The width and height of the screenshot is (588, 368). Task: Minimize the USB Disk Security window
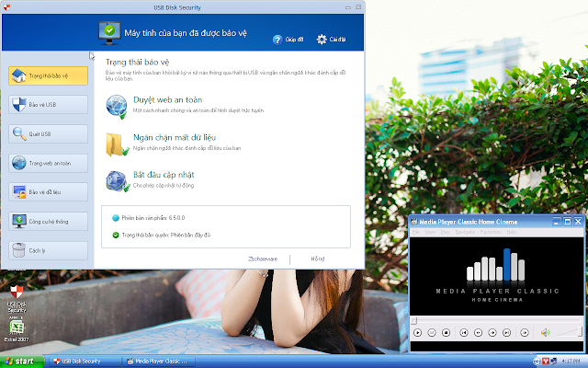pos(348,7)
